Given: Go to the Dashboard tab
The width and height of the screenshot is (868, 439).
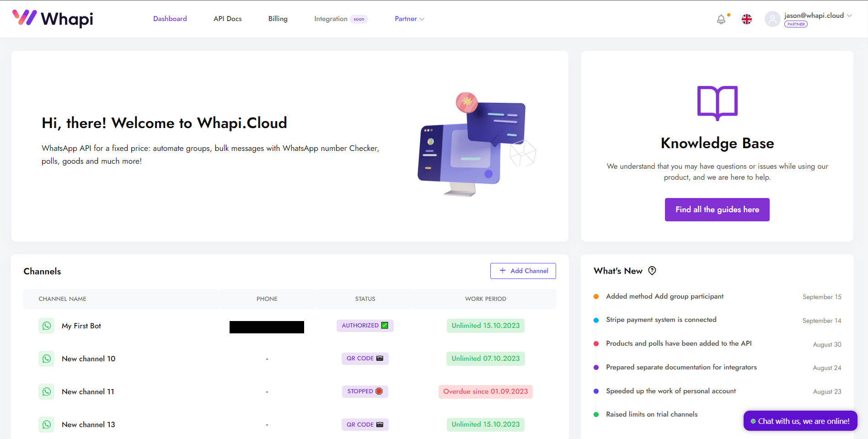Looking at the screenshot, I should (x=170, y=19).
